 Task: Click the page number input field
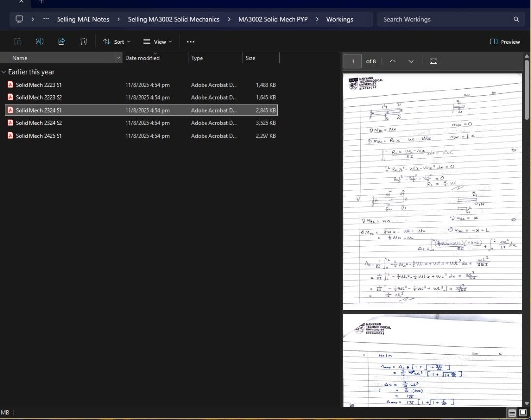pos(352,61)
